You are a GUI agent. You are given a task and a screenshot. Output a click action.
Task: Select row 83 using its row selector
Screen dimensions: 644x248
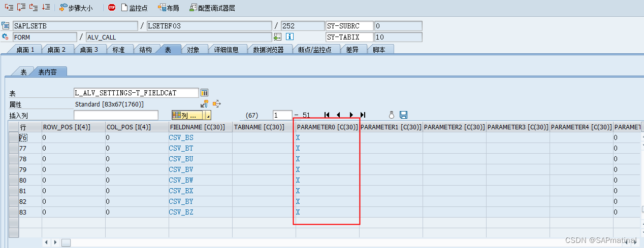pyautogui.click(x=14, y=212)
